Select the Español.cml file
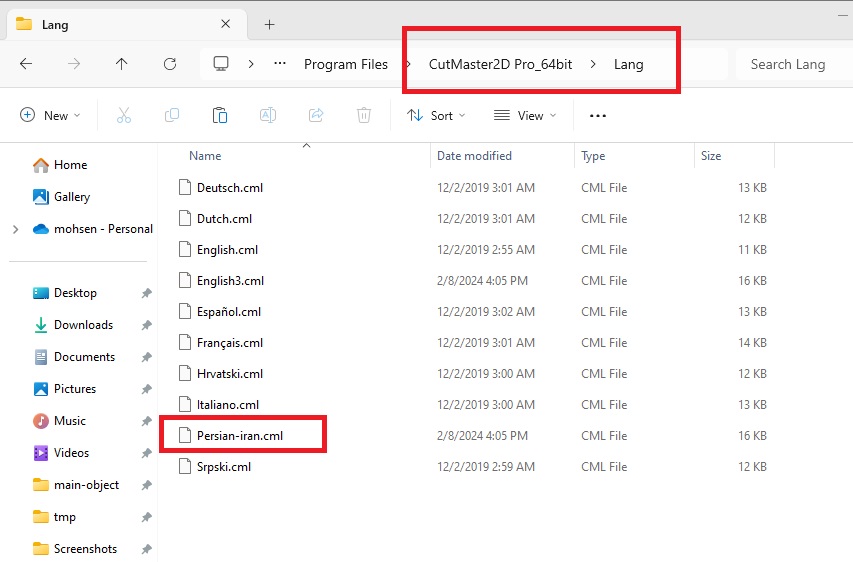The height and width of the screenshot is (562, 853). click(228, 312)
